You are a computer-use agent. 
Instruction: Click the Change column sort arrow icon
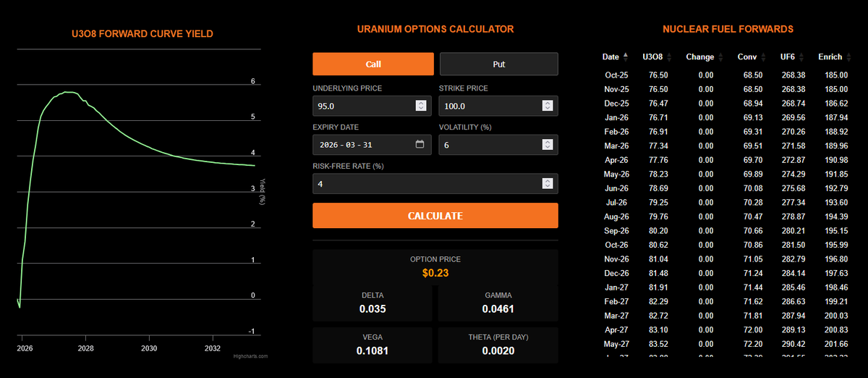720,56
